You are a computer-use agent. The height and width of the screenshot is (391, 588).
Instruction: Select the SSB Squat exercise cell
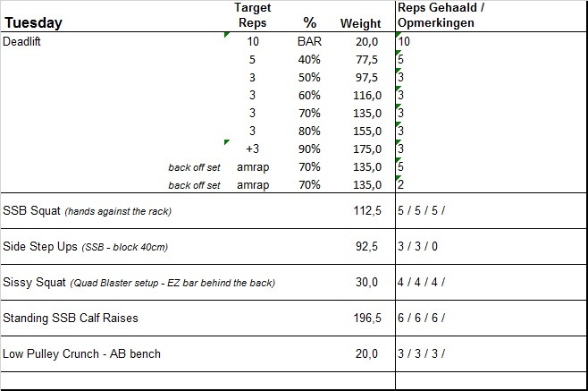pos(88,211)
